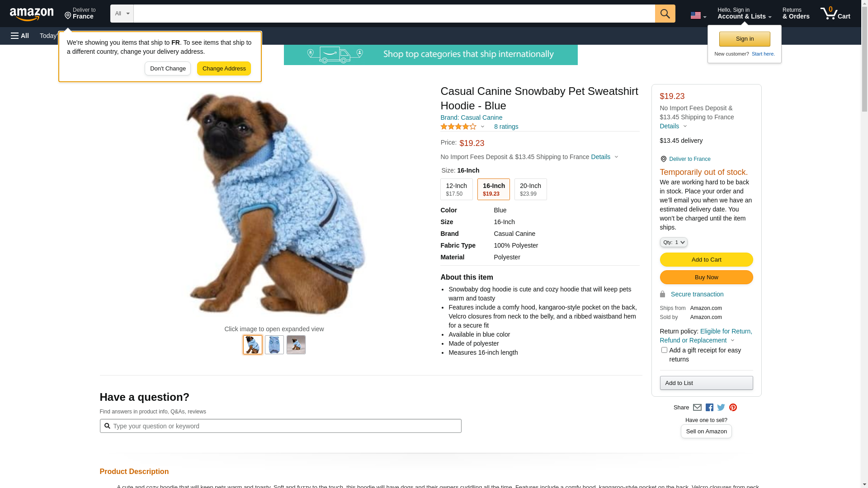
Task: Check the gift receipt checkbox
Action: pos(664,350)
